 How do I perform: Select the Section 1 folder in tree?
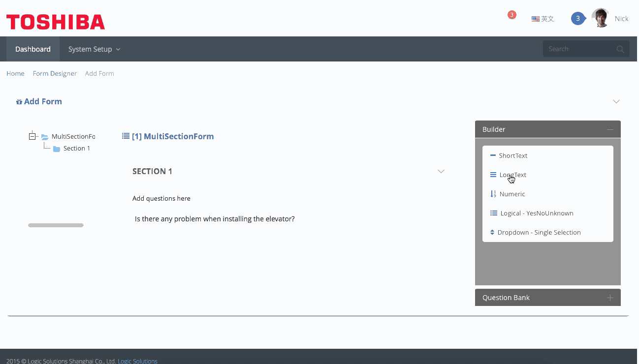tap(57, 149)
